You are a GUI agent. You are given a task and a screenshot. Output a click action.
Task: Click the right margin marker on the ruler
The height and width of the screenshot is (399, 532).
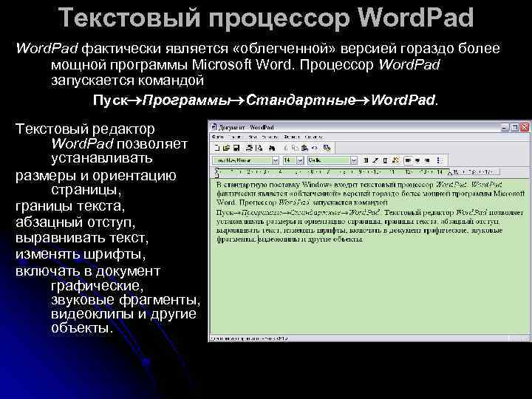pyautogui.click(x=450, y=174)
